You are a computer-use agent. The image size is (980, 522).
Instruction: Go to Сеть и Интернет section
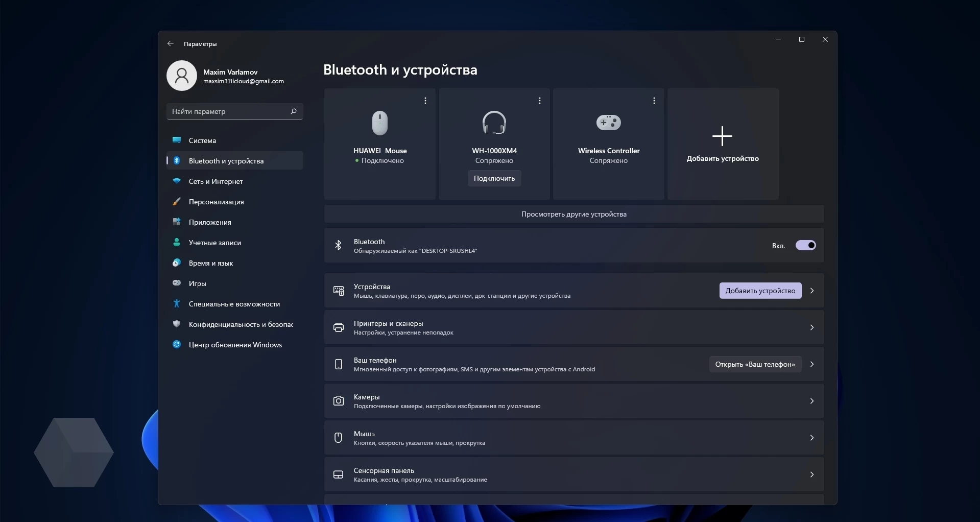[235, 181]
